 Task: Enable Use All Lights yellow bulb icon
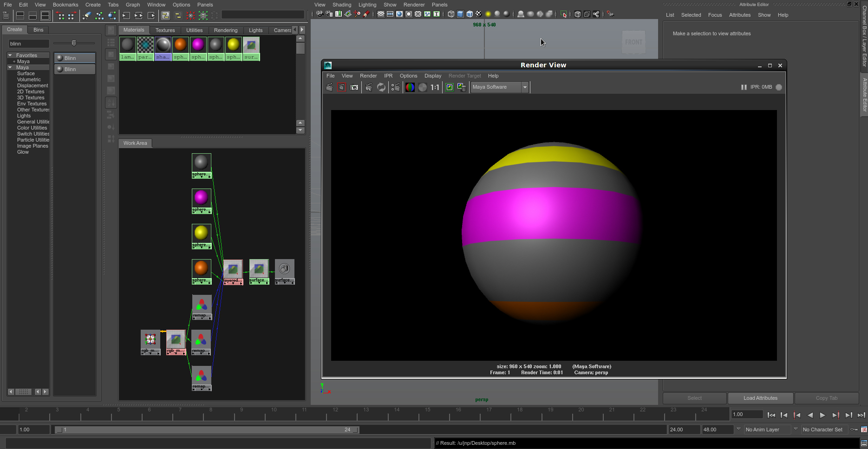pos(488,14)
